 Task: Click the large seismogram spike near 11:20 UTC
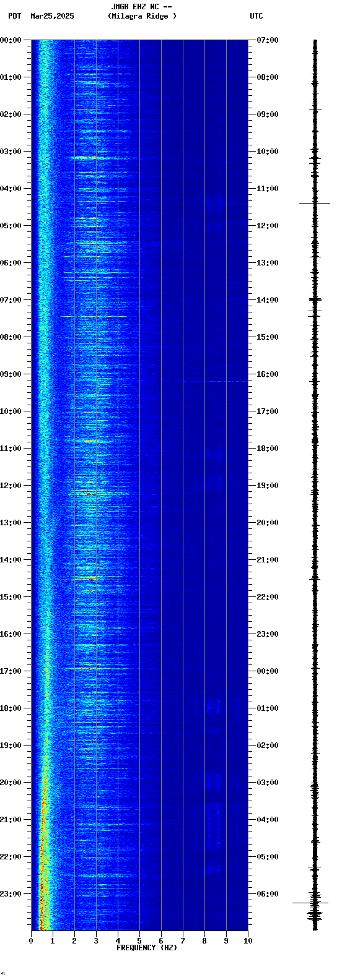(315, 203)
